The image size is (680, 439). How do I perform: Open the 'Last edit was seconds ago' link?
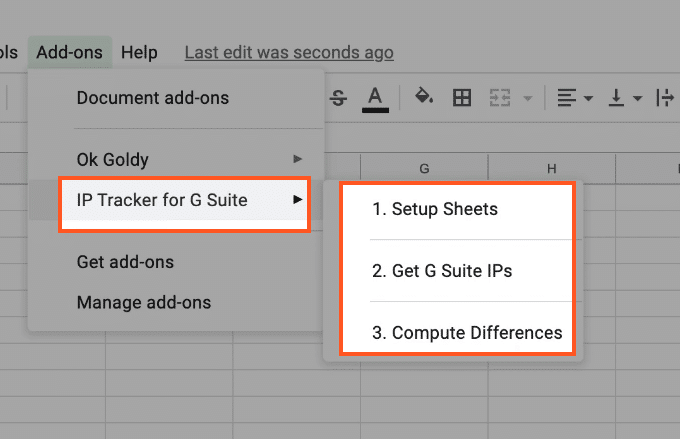[x=289, y=52]
